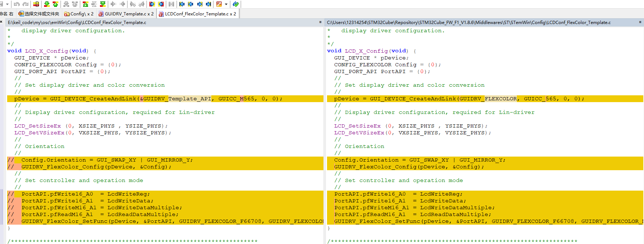Click commented PortAPI.pfWrite16_A1 line on left
This screenshot has width=644, height=244.
tap(165, 201)
